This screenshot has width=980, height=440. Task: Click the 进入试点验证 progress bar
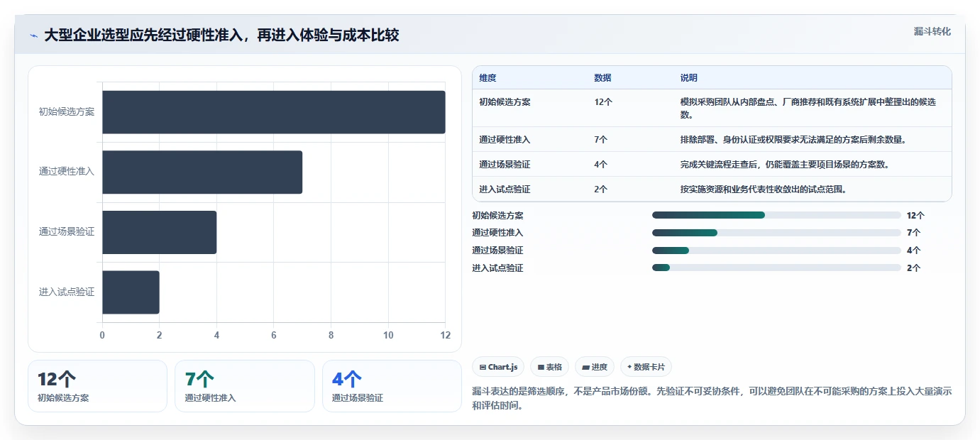click(x=776, y=268)
